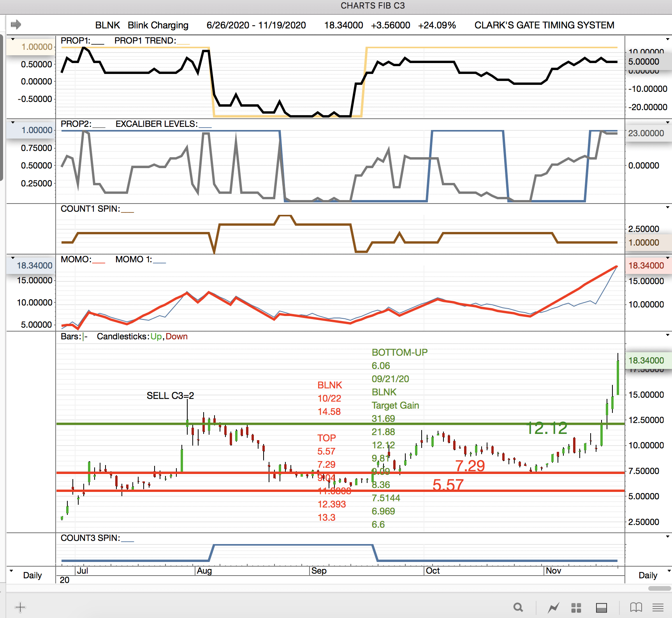
Task: Open price pane right scale dropdown arrow
Action: click(668, 335)
